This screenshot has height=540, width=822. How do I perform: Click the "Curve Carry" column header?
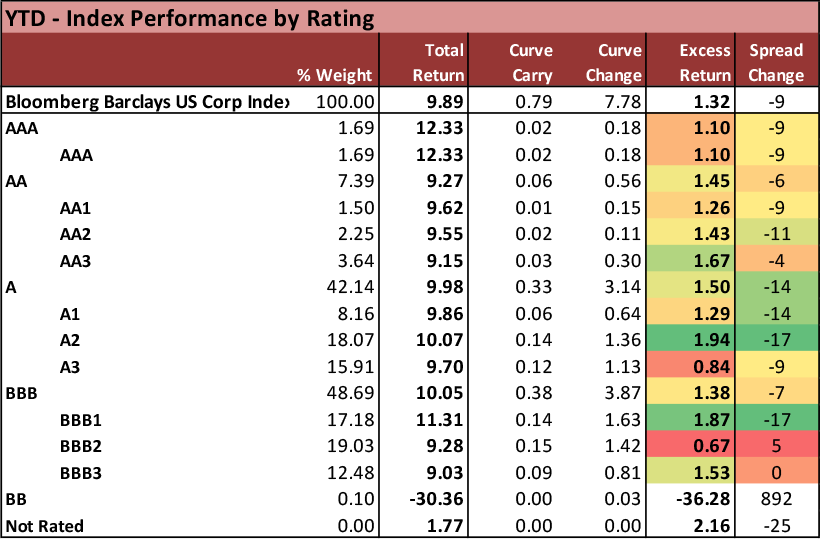pos(531,62)
